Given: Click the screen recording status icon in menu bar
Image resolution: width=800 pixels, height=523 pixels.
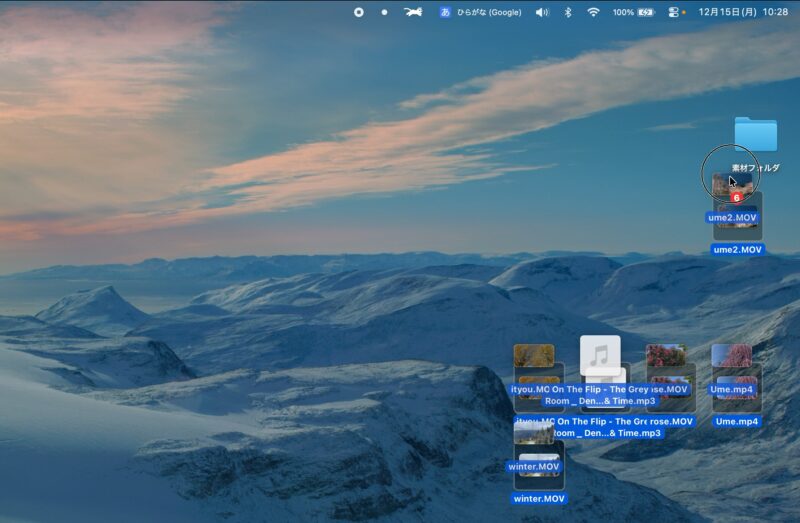Looking at the screenshot, I should pos(359,12).
